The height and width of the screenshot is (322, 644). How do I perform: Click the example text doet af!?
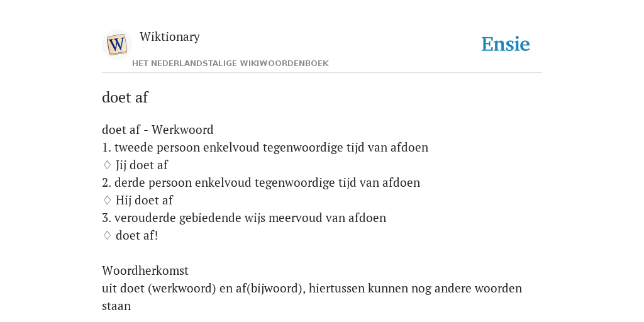click(136, 236)
